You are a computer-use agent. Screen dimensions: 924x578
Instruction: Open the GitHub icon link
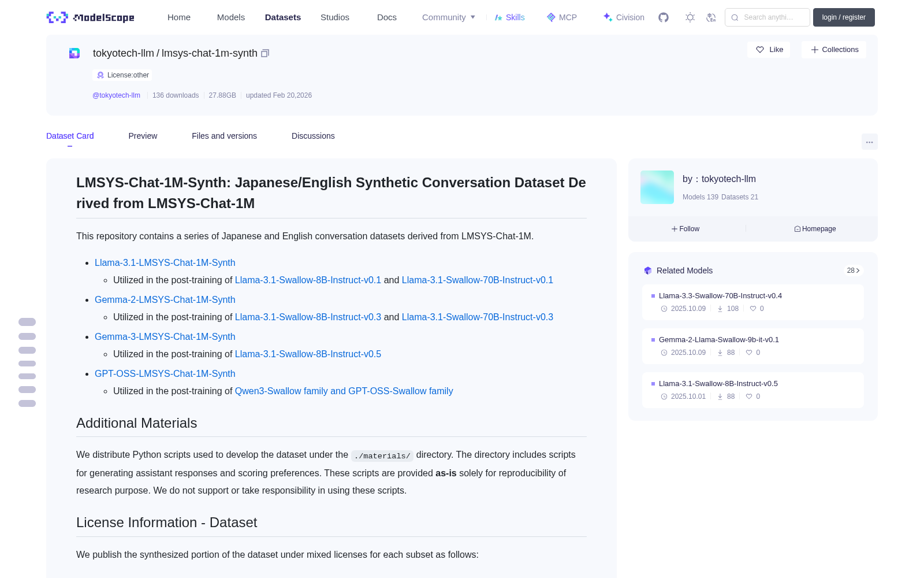point(664,17)
